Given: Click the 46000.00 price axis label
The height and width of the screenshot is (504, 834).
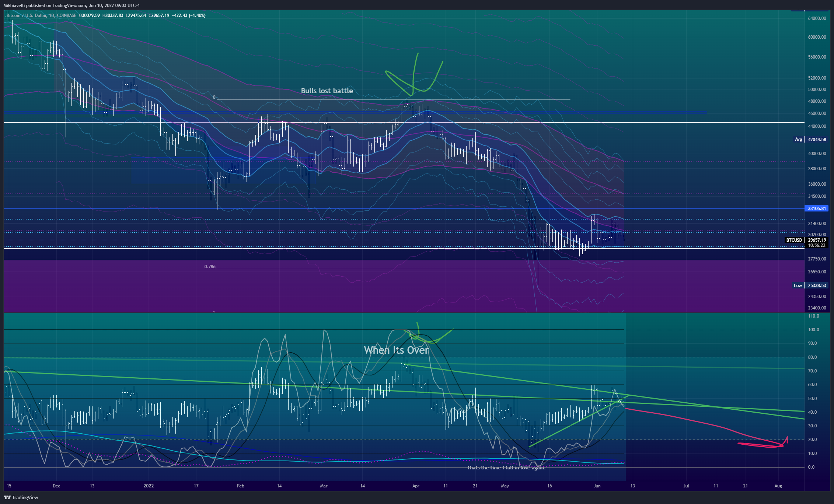Looking at the screenshot, I should (817, 113).
